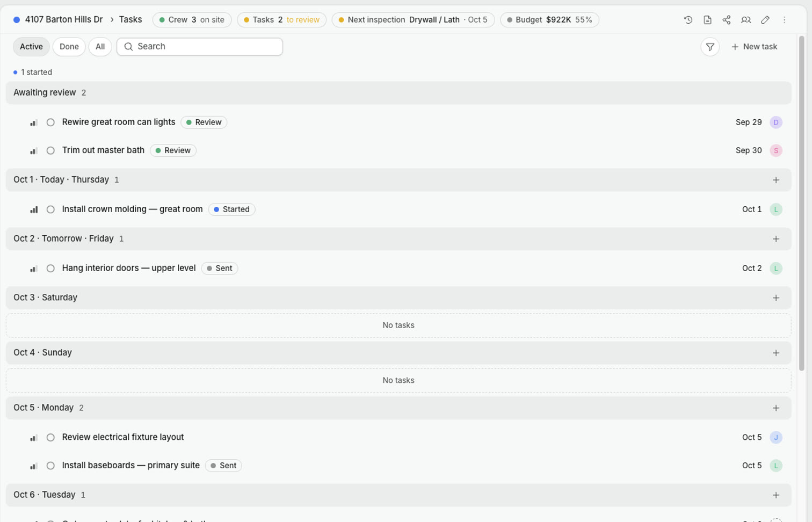Click the New task button

point(755,47)
